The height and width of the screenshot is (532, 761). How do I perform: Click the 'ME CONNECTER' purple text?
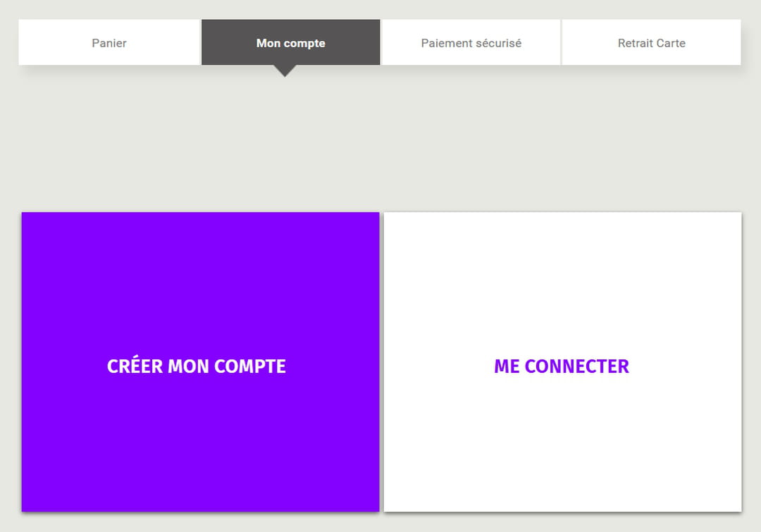coord(562,366)
